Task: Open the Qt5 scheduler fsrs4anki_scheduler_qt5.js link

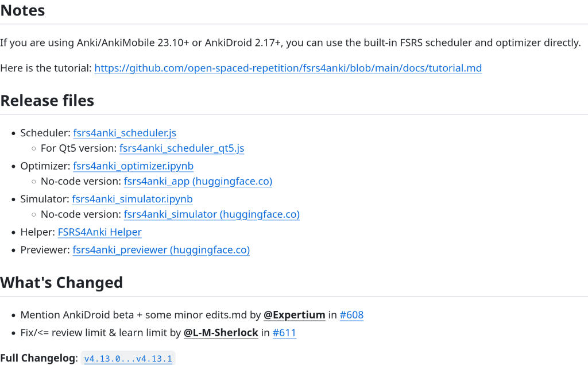Action: click(x=181, y=148)
